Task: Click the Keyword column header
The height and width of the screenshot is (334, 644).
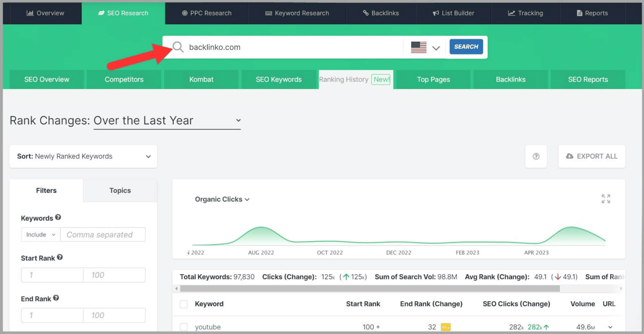Action: 209,304
